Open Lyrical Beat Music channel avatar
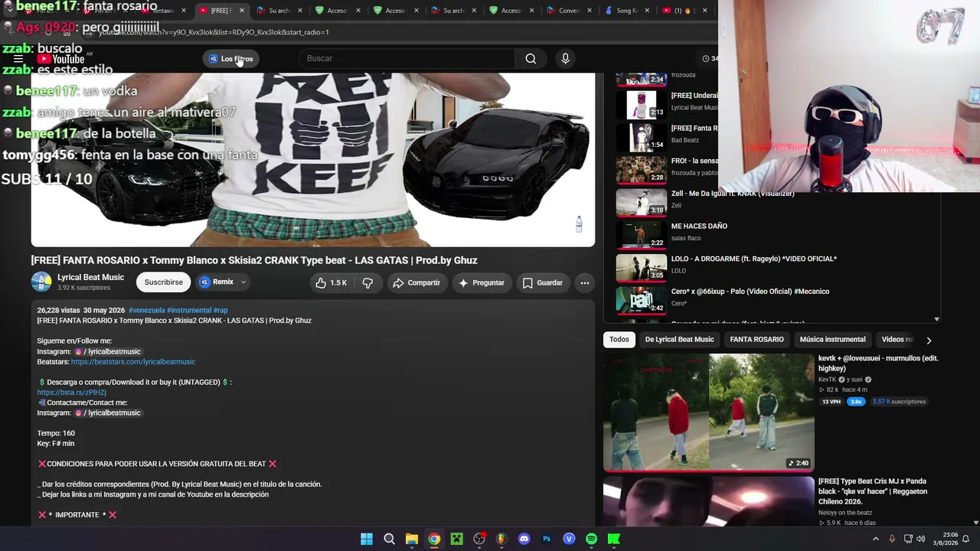The image size is (980, 551). (x=41, y=282)
